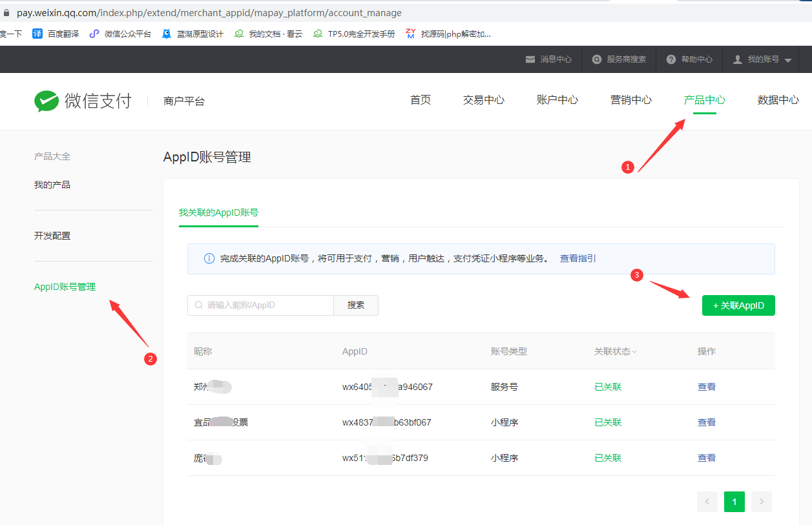Click 已关联 status in the 服务号 row
Screen dimensions: 812x525
click(x=608, y=387)
